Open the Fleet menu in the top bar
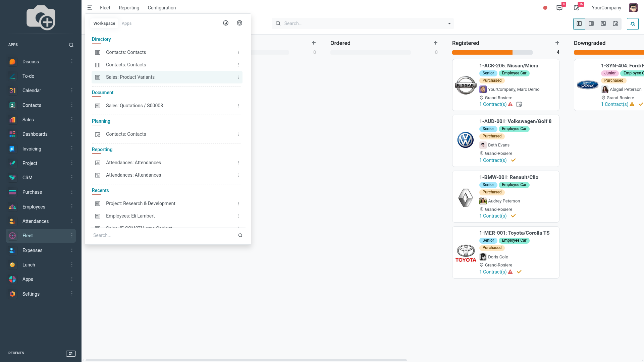 pyautogui.click(x=105, y=8)
